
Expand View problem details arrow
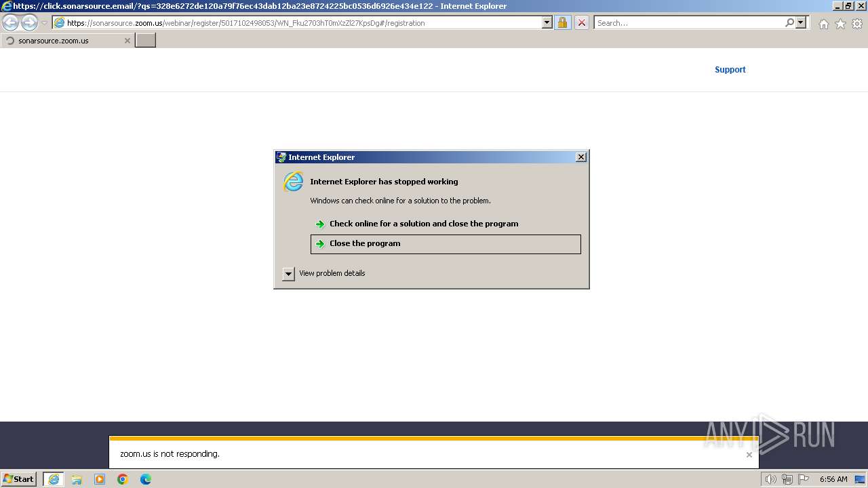click(288, 274)
